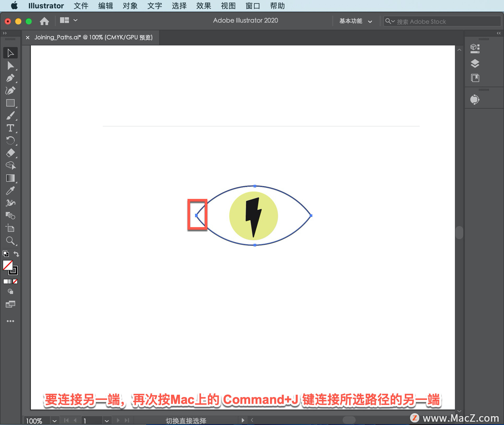This screenshot has height=425, width=504.
Task: Select the Eraser tool
Action: (x=10, y=153)
